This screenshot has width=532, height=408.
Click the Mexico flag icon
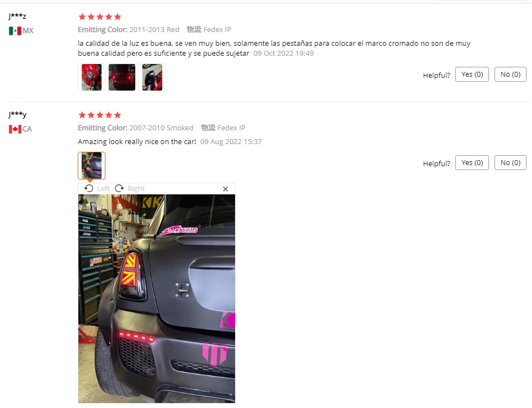[x=15, y=31]
